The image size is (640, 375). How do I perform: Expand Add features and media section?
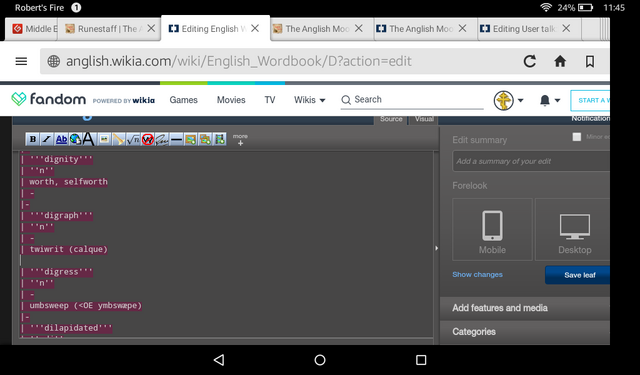coord(525,308)
